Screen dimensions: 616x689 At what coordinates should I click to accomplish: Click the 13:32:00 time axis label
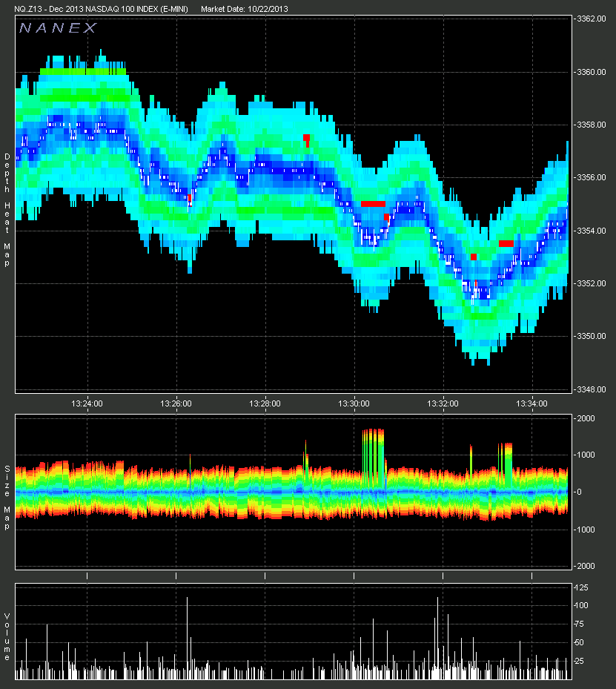coord(443,403)
